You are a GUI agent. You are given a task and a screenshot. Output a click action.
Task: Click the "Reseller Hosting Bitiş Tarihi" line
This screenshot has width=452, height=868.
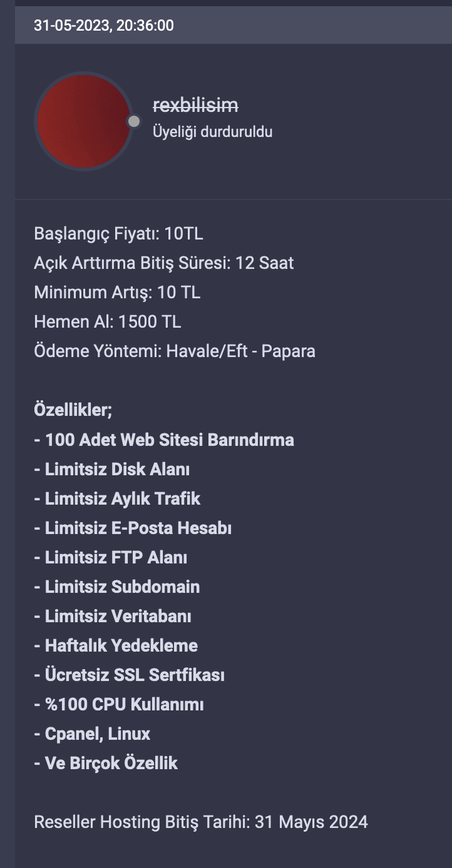(201, 822)
